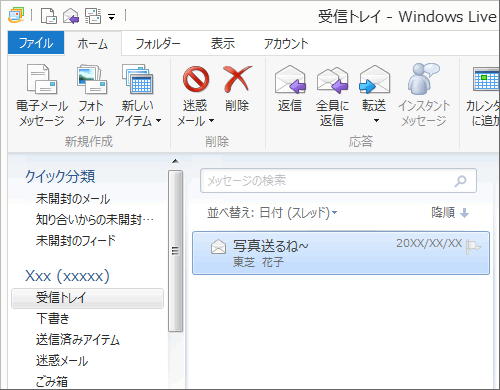Viewport: 500px width, 390px height.
Task: Switch to the ホーム tab
Action: 93,43
